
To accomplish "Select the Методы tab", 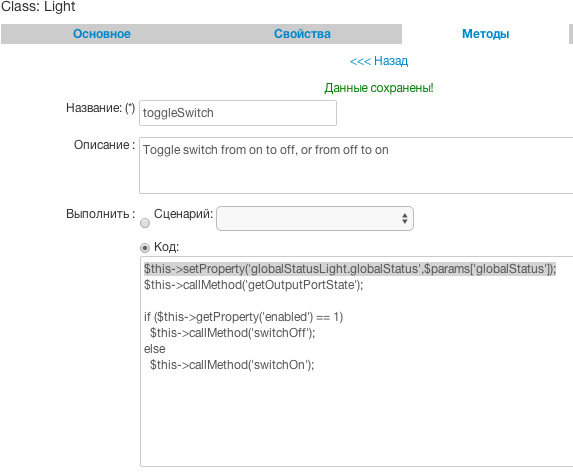I will click(x=485, y=34).
